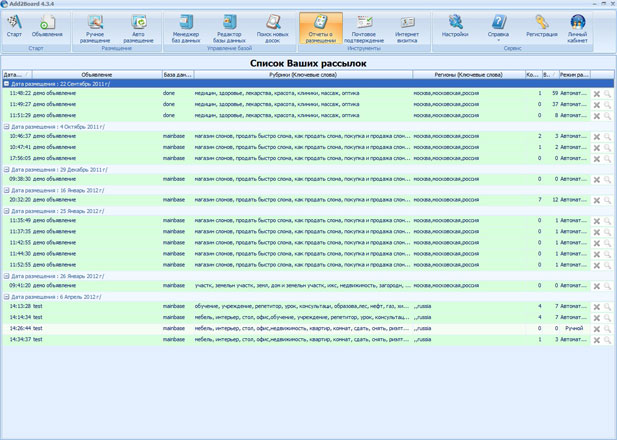
Task: Delete the 11:48:22 mailing row
Action: pyautogui.click(x=597, y=94)
